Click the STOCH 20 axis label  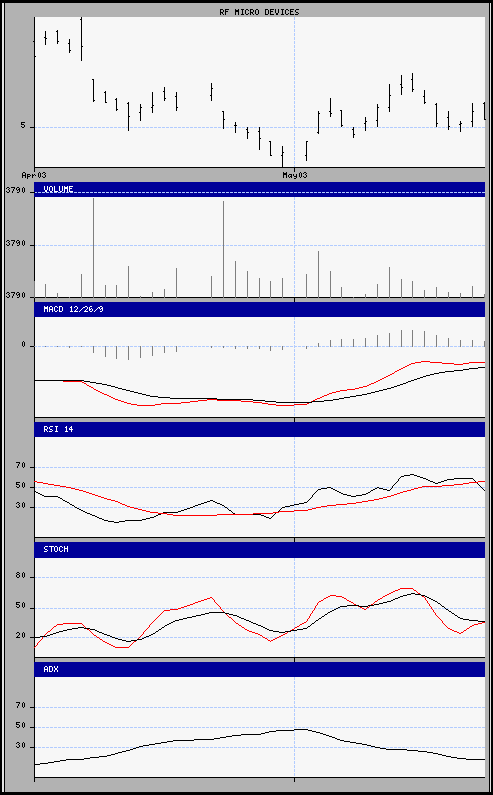20,636
